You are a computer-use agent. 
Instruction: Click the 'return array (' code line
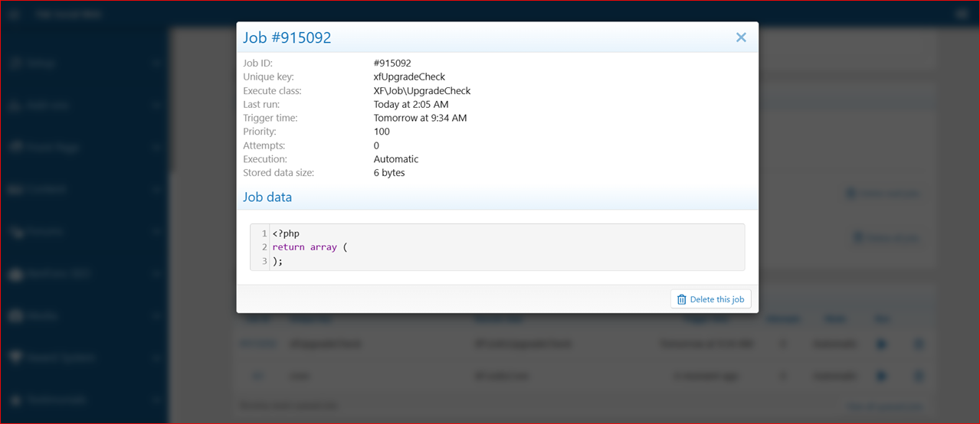point(310,247)
